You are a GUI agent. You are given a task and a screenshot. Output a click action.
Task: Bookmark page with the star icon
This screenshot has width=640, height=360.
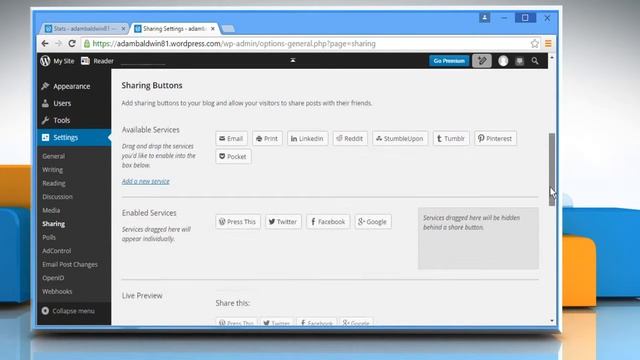point(535,43)
